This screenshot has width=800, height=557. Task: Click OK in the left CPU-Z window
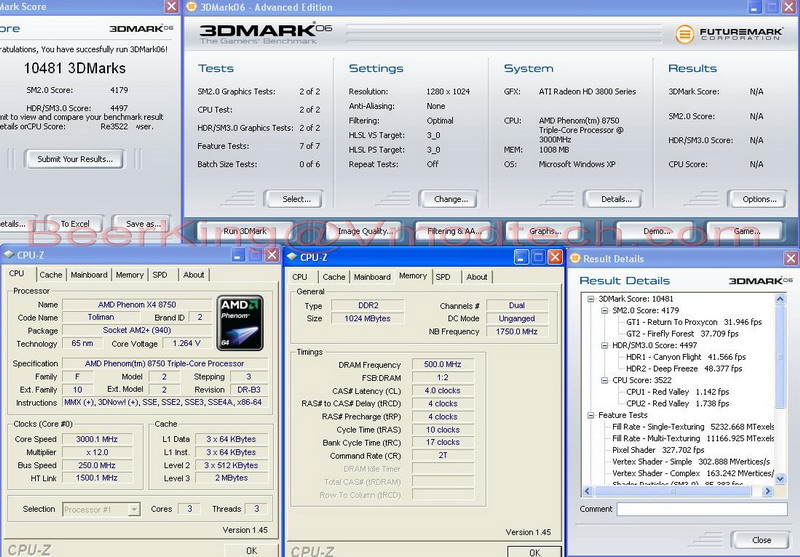252,550
